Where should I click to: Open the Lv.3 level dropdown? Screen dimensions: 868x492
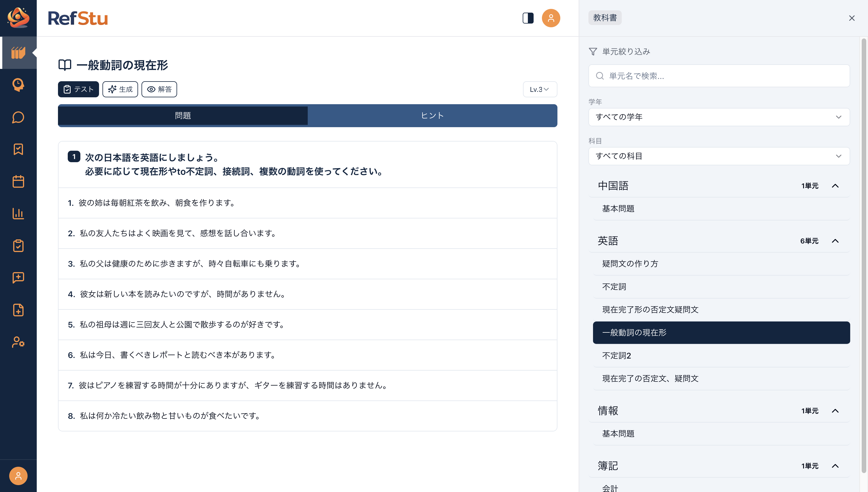point(540,89)
